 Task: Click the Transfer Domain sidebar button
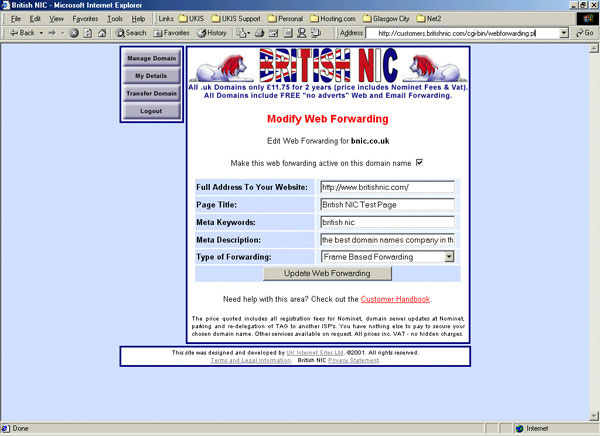[152, 93]
